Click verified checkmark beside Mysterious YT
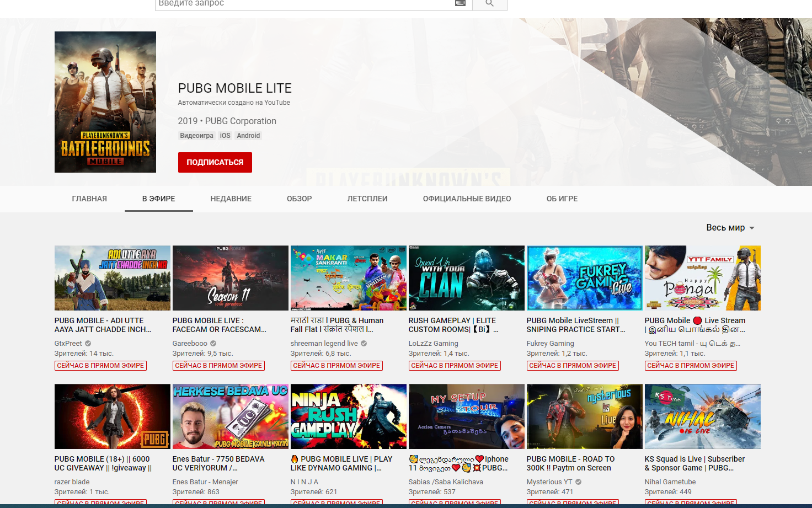Screen dimensions: 812x508 tap(579, 482)
